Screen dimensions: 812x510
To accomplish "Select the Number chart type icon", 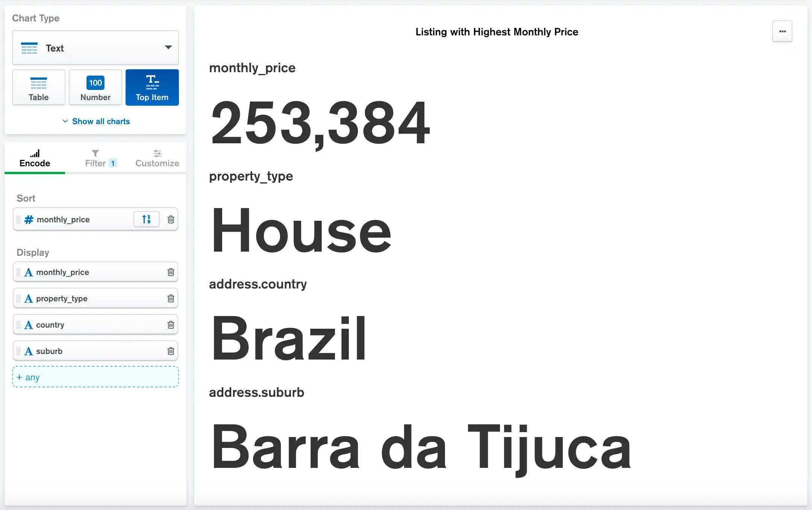I will pyautogui.click(x=95, y=87).
